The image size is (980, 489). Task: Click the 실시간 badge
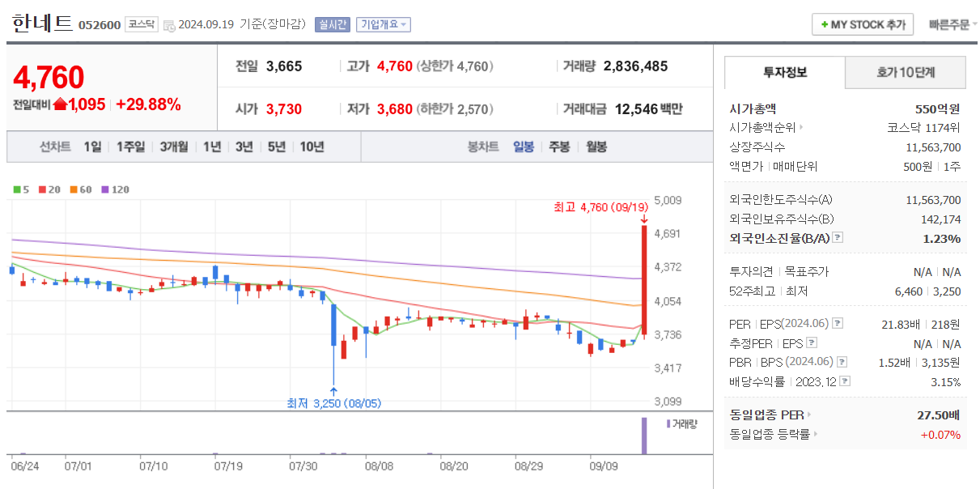332,24
